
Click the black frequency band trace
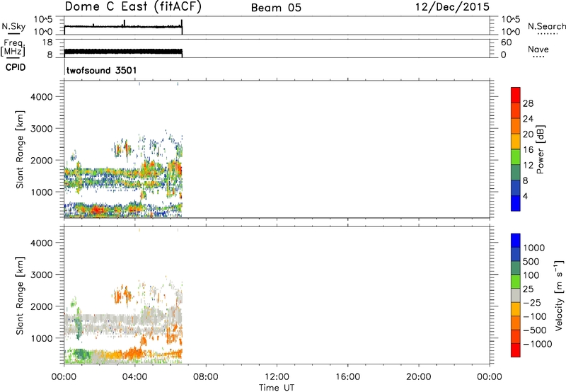click(x=123, y=52)
